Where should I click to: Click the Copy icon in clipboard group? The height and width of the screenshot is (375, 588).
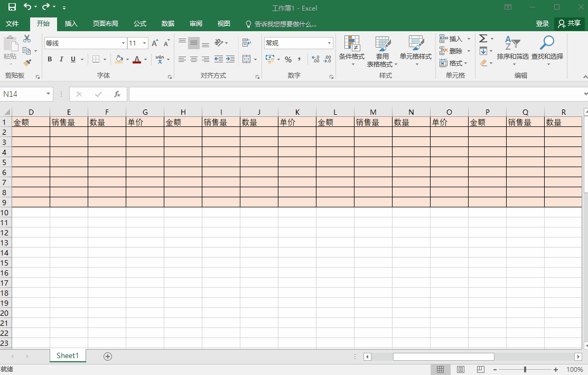[26, 51]
